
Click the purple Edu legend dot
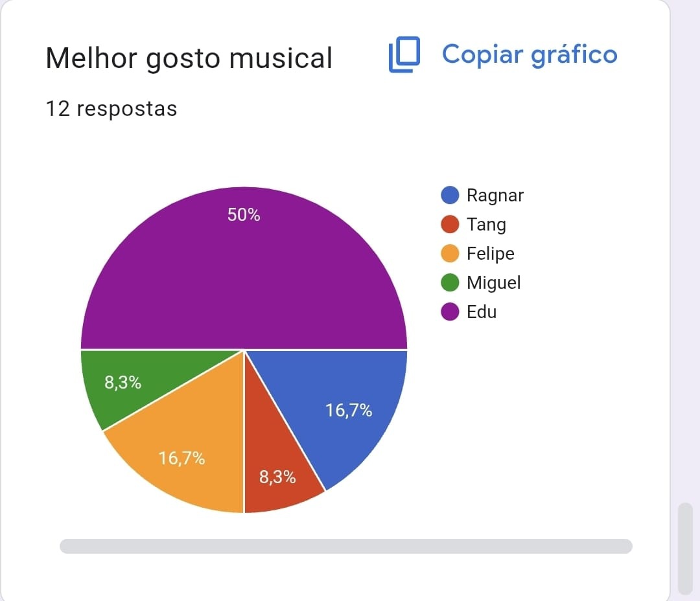coord(450,312)
